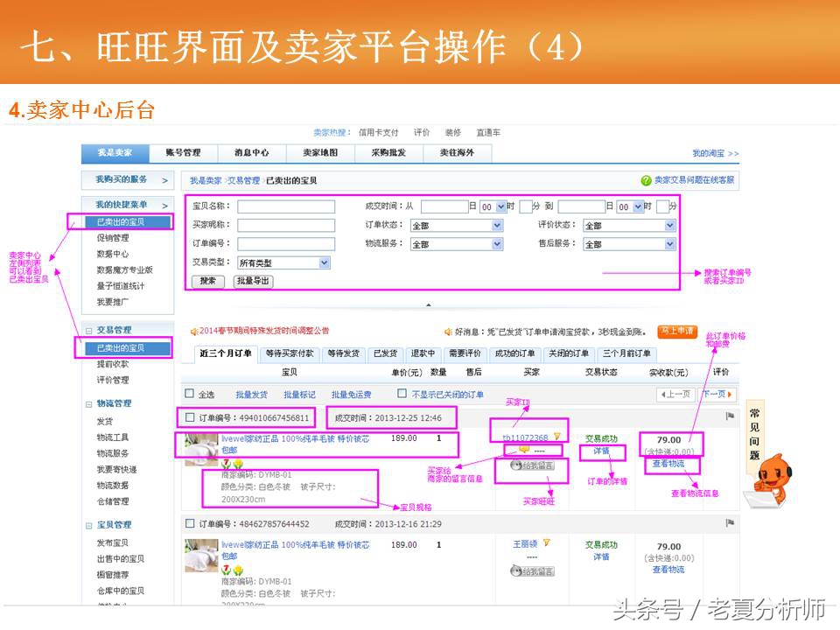Switch to the 等待发货 order tab
The width and height of the screenshot is (840, 630).
coord(343,353)
